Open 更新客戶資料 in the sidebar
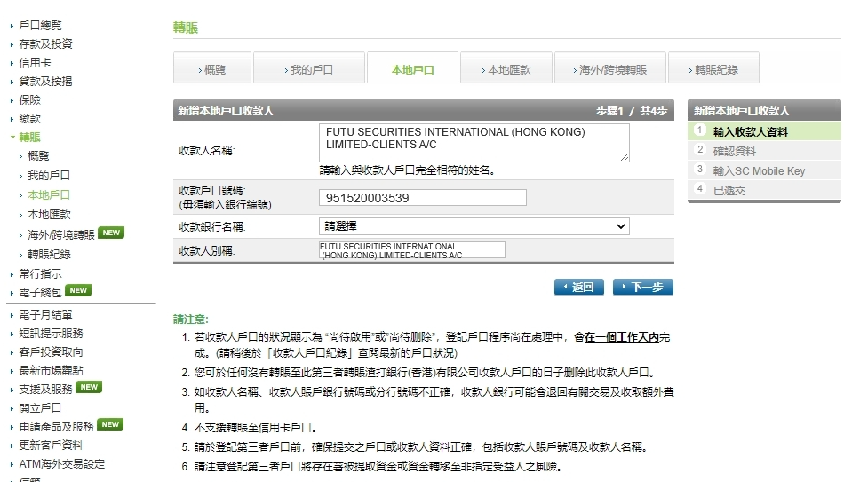868x482 pixels. coord(51,446)
